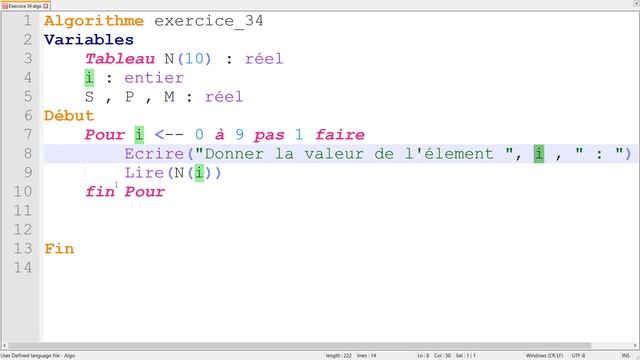Click the Variables keyword on line 2
The height and width of the screenshot is (360, 640).
[x=89, y=40]
